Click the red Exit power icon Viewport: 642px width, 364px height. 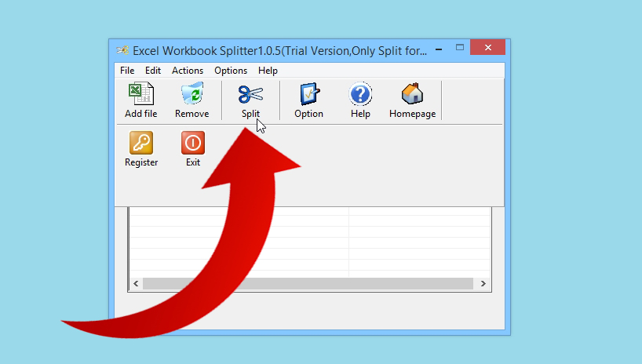193,143
